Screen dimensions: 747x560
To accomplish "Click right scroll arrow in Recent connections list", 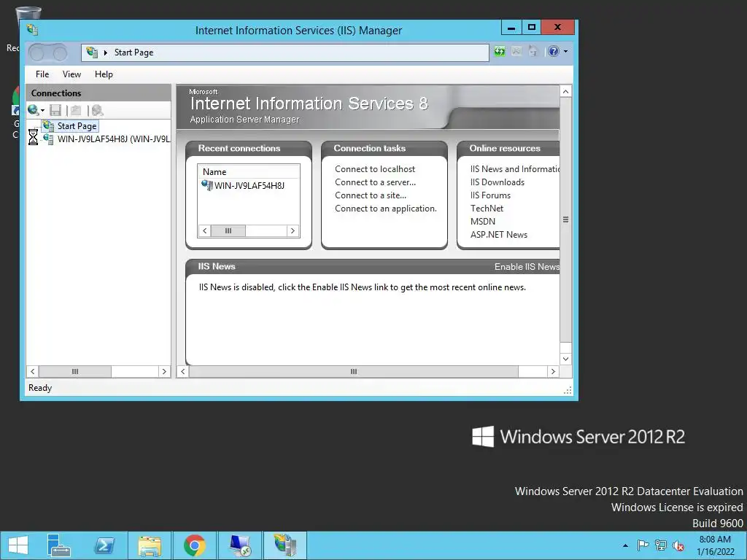I will click(x=293, y=231).
